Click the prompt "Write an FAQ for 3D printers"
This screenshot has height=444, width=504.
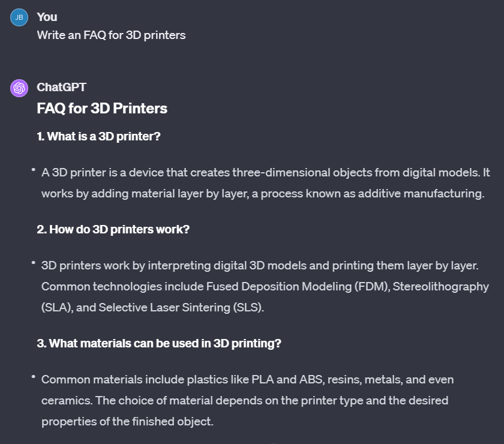pos(111,35)
